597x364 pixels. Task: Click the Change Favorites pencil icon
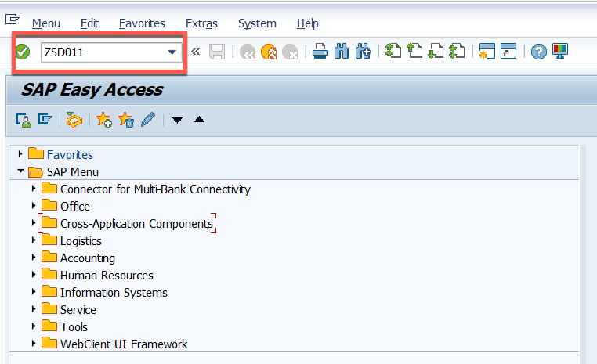click(x=147, y=120)
